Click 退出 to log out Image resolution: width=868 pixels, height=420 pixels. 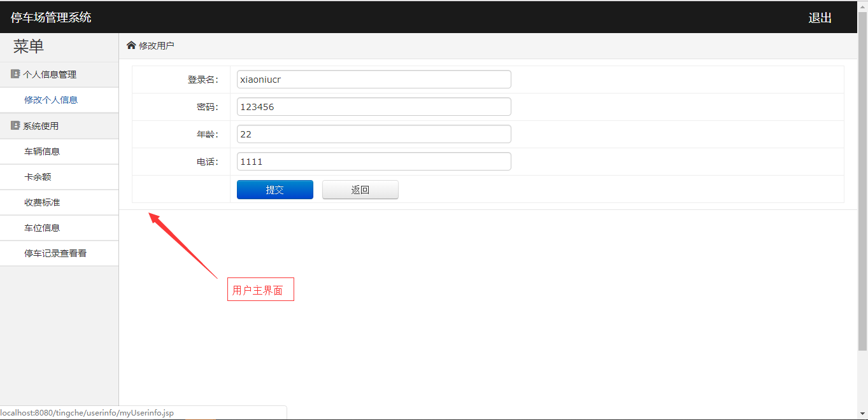point(820,18)
